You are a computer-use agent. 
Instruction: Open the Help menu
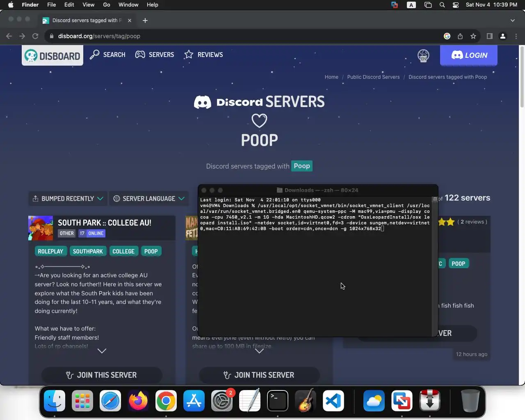tap(152, 5)
